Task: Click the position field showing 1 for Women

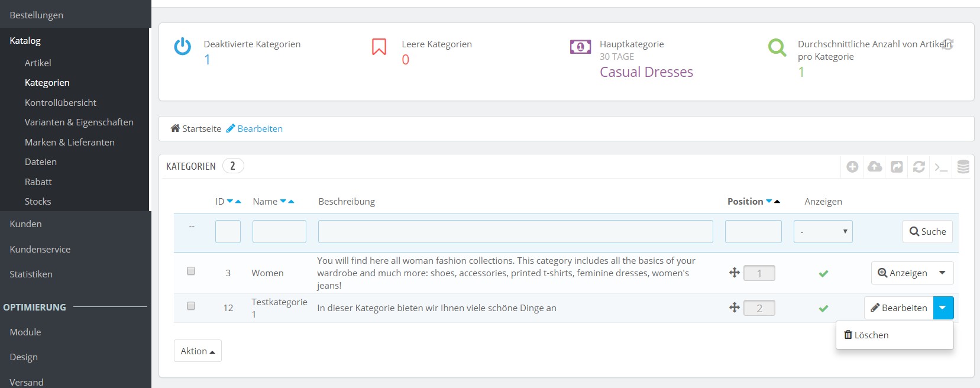Action: coord(759,273)
